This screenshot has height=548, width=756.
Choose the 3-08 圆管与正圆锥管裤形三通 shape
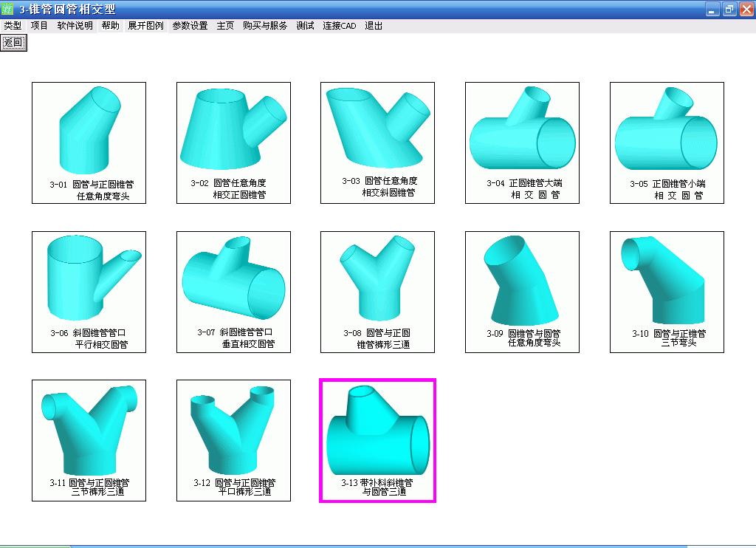tap(377, 292)
